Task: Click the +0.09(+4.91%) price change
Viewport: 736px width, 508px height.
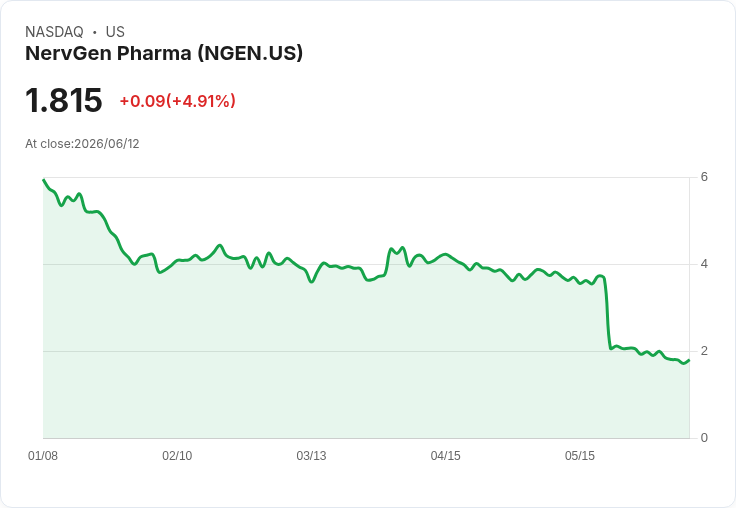Action: [x=177, y=101]
